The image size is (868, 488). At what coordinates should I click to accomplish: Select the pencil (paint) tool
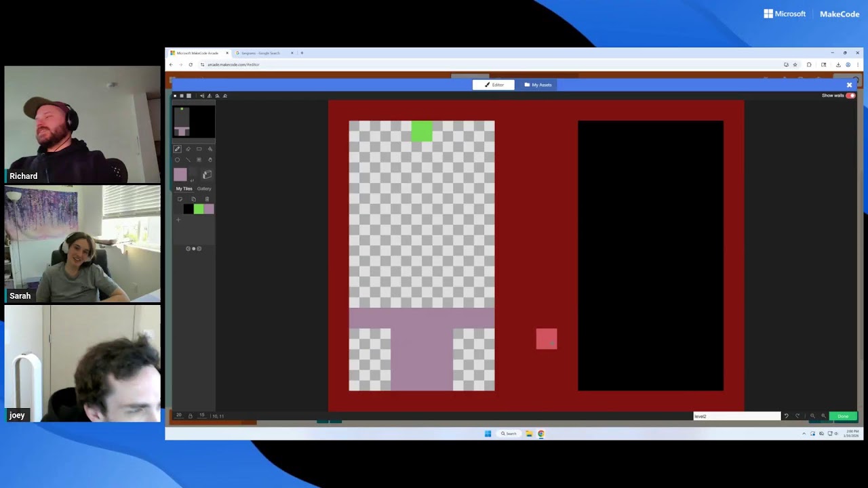click(177, 149)
